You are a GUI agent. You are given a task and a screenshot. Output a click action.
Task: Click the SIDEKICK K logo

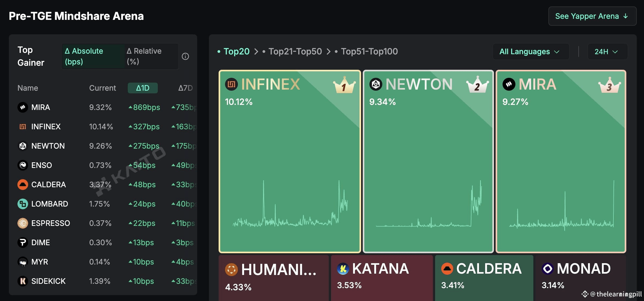click(x=23, y=281)
